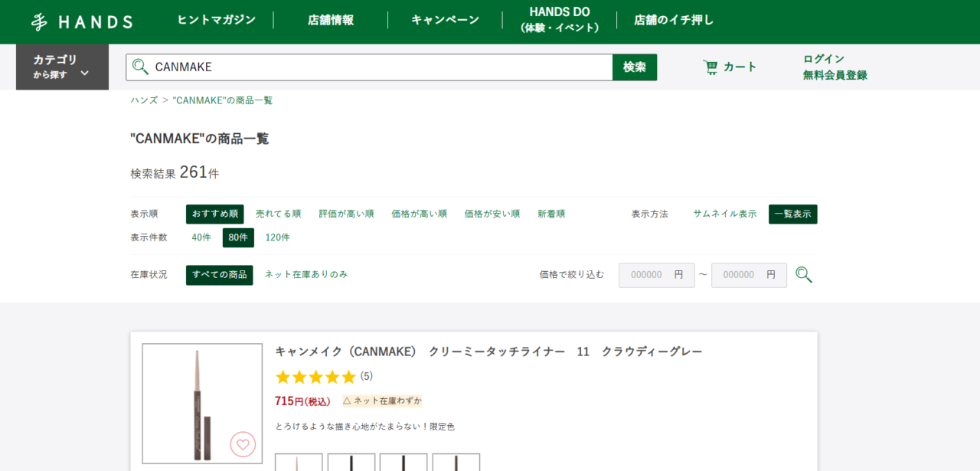Click the minimum price input field

click(x=657, y=275)
